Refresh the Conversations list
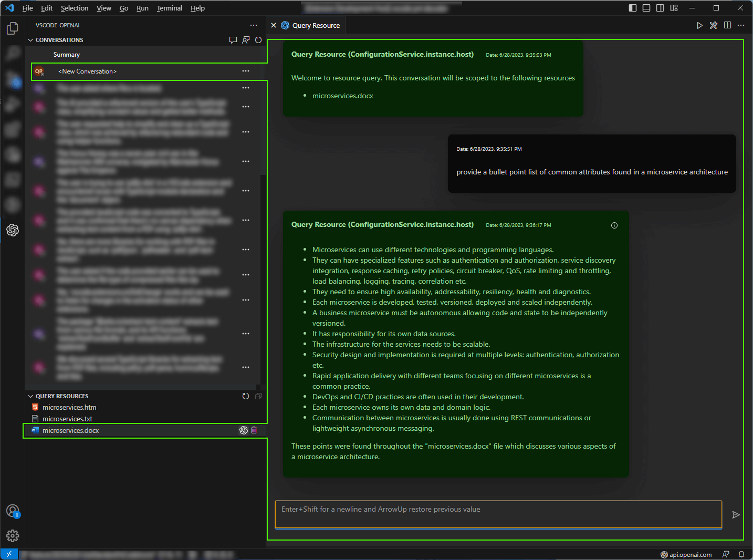Image resolution: width=753 pixels, height=560 pixels. tap(258, 40)
